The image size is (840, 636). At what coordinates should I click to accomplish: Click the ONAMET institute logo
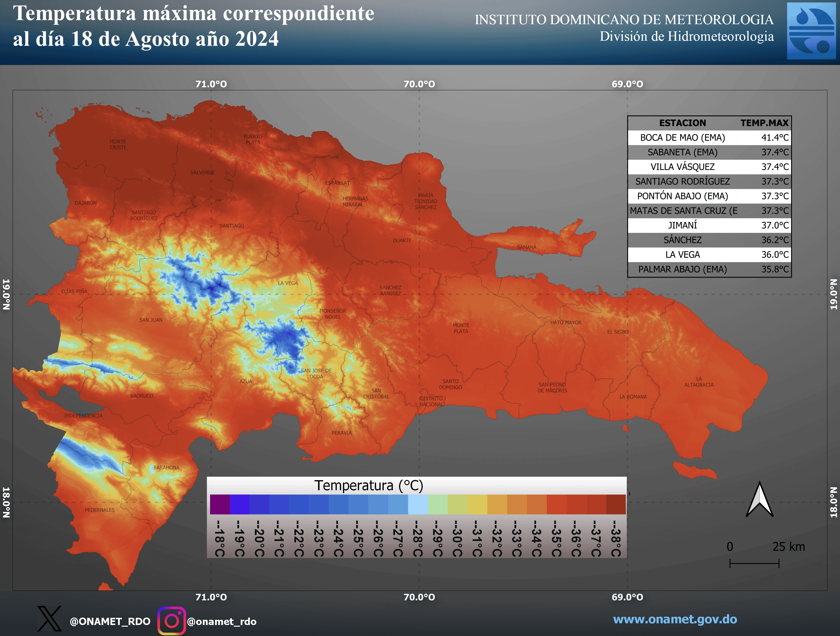pos(811,31)
